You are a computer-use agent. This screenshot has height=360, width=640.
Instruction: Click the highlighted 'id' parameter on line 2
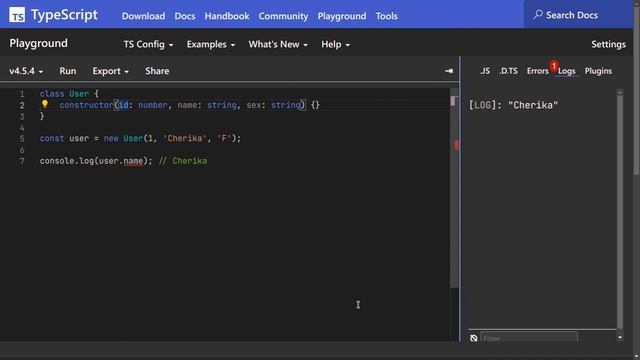click(x=123, y=105)
